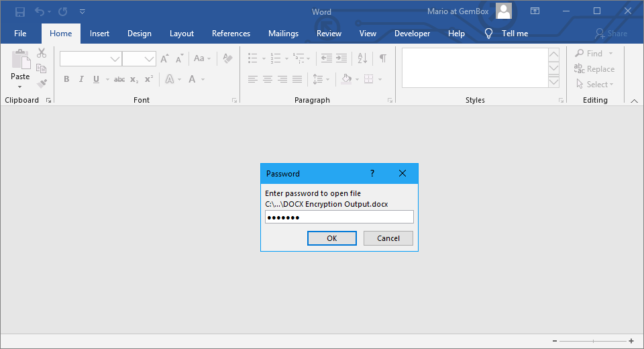Viewport: 644px width, 349px height.
Task: Click the Cut scissors icon
Action: [x=42, y=53]
